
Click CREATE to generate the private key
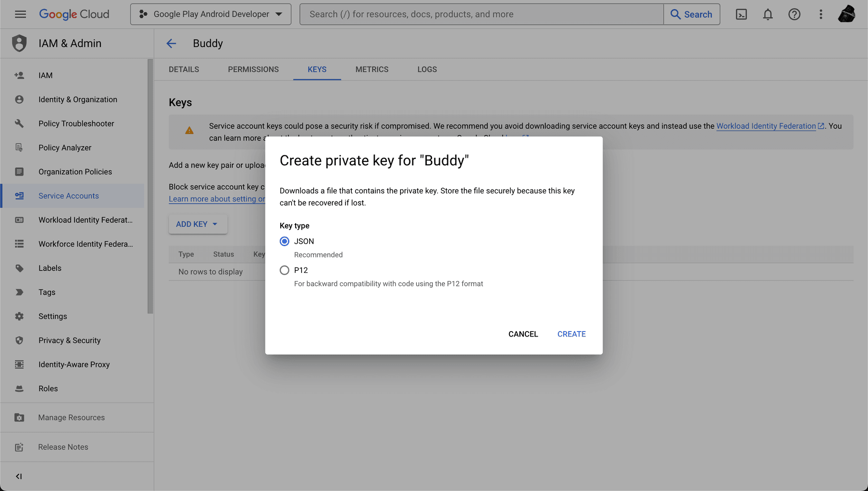coord(571,334)
